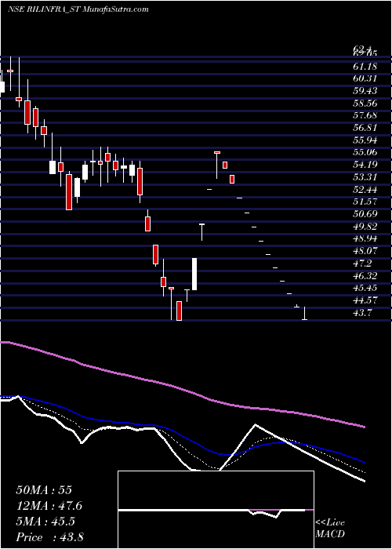This screenshot has height=549, width=392.
Task: Click the Price : 43.8 readout
Action: [49, 537]
